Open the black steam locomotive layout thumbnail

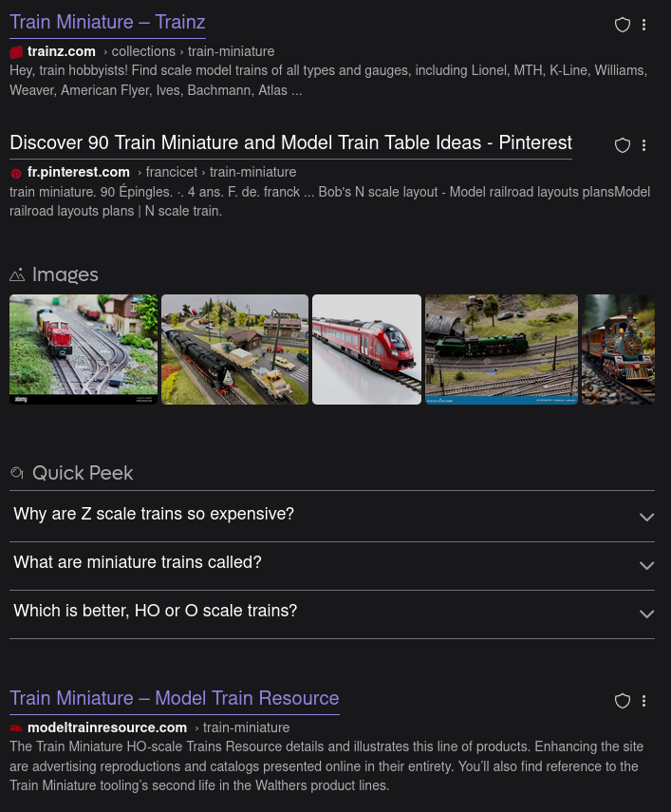pyautogui.click(x=234, y=349)
